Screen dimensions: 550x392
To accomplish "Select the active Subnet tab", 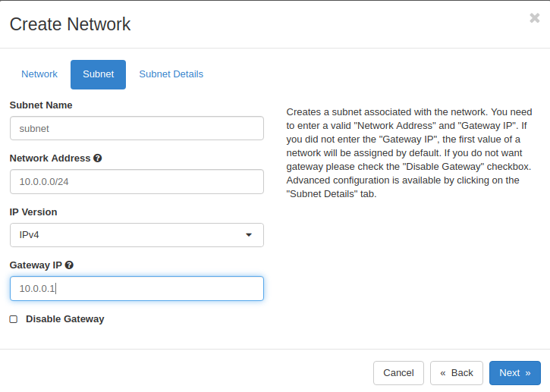I will tap(98, 74).
